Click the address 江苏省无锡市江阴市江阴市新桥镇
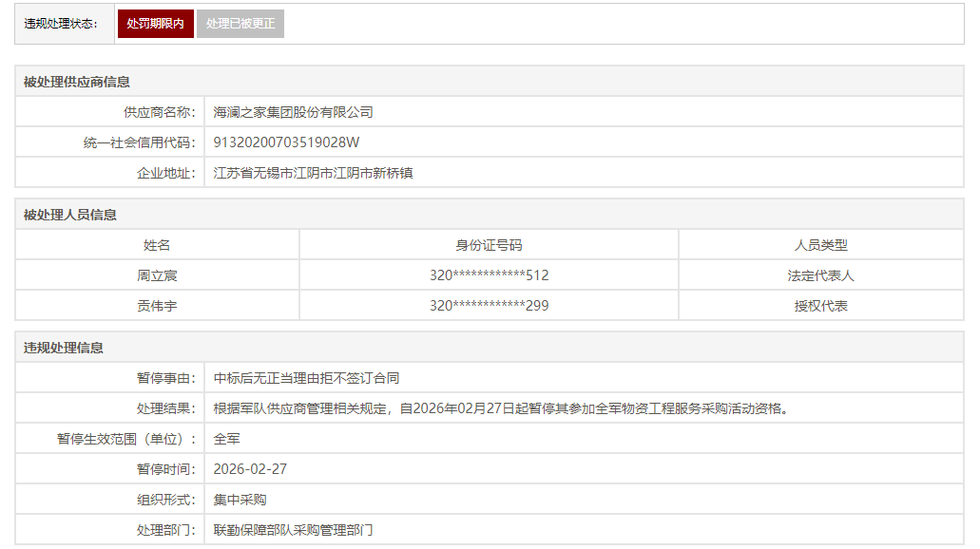Screen dimensions: 980x549 pyautogui.click(x=314, y=173)
